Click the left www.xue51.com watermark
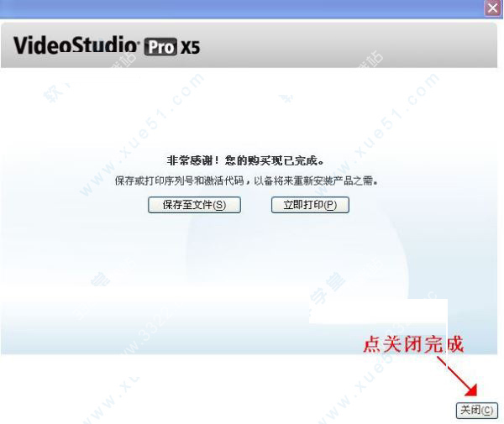This screenshot has width=504, height=424. click(x=141, y=135)
